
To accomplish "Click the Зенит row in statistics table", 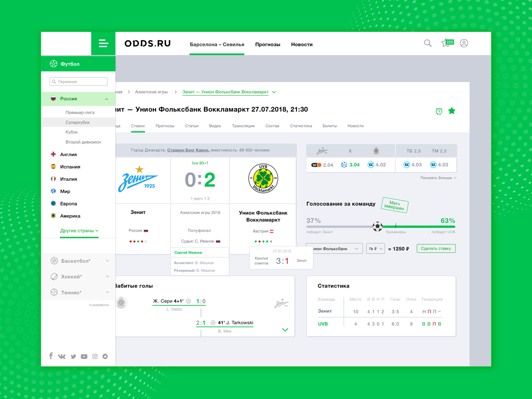I will [x=380, y=312].
